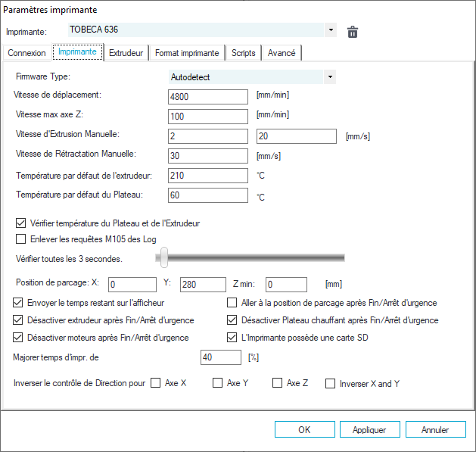
Task: Enable Enlever les requêtes M105 des Log
Action: coord(20,239)
